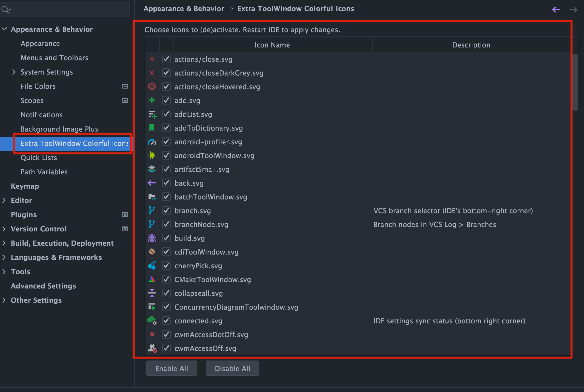Select Plugins from the left sidebar
Image resolution: width=584 pixels, height=392 pixels.
point(24,214)
